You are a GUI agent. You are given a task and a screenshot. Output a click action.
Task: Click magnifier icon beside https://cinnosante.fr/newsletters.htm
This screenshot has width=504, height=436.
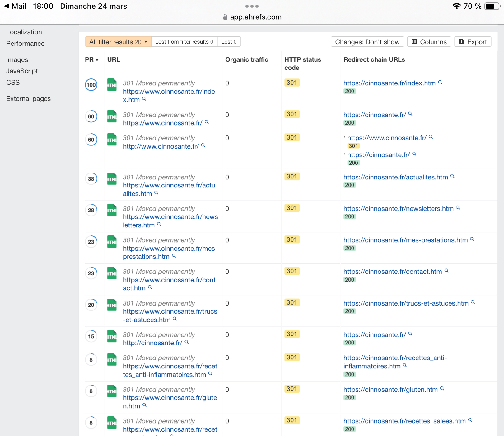[x=458, y=208]
